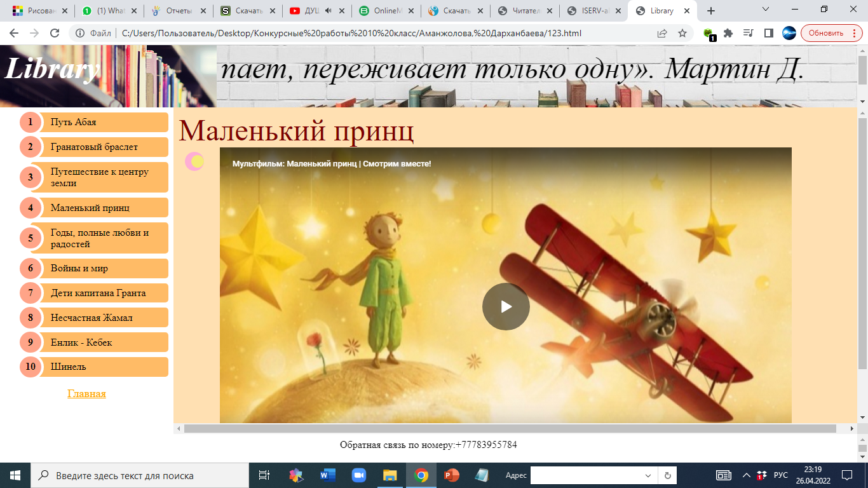Viewport: 868px width, 488px height.
Task: Click the Обновить update button
Action: point(832,33)
